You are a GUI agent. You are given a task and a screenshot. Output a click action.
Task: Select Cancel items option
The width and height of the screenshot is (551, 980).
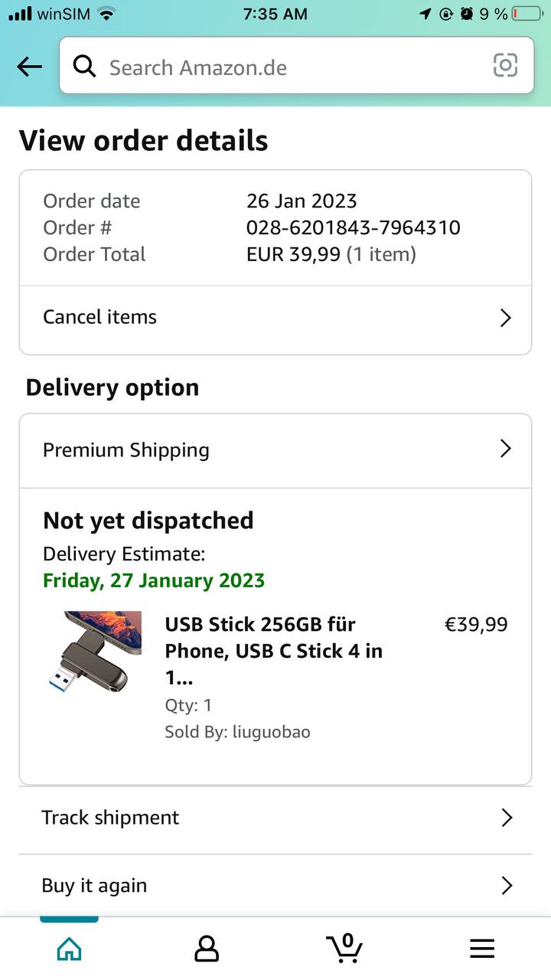99,317
